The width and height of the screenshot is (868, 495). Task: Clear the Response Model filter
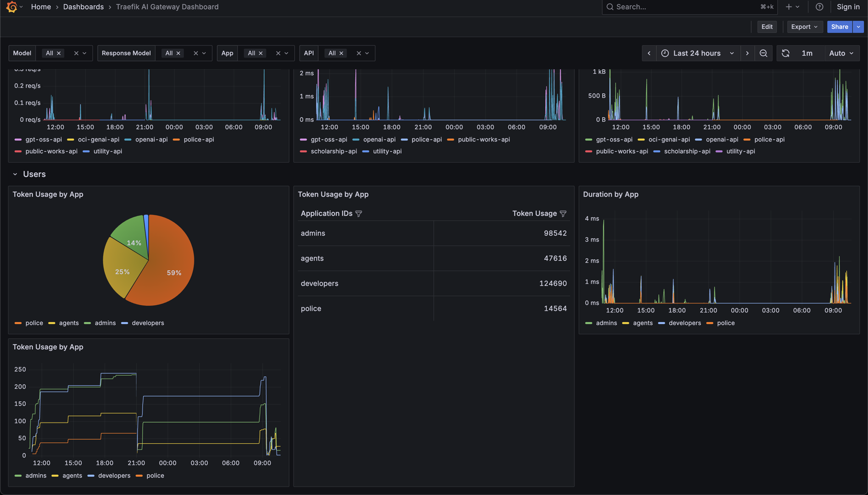pyautogui.click(x=196, y=53)
